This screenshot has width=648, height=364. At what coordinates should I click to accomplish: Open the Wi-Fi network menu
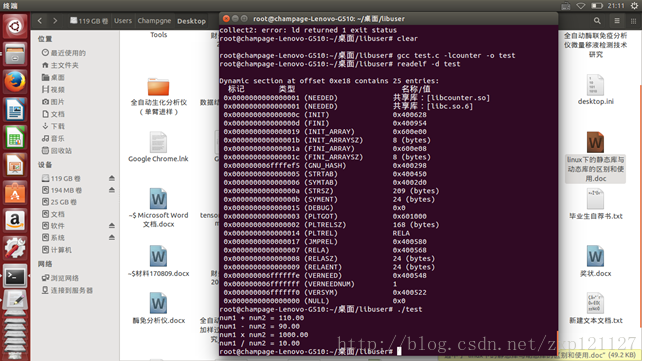point(581,6)
